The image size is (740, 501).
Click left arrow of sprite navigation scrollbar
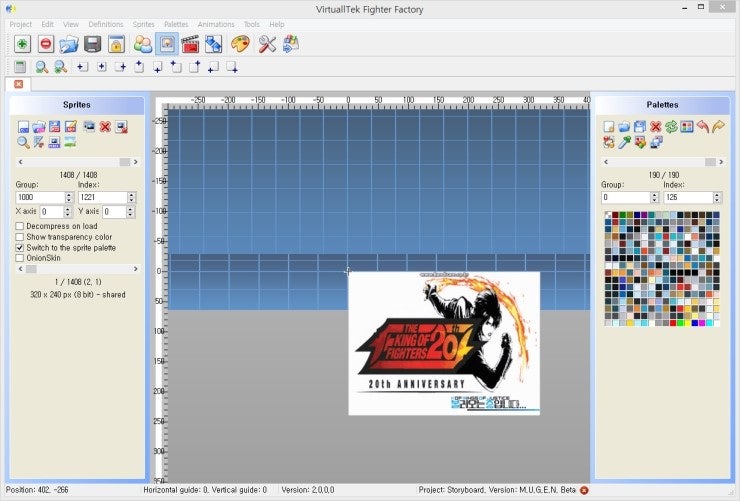click(20, 162)
